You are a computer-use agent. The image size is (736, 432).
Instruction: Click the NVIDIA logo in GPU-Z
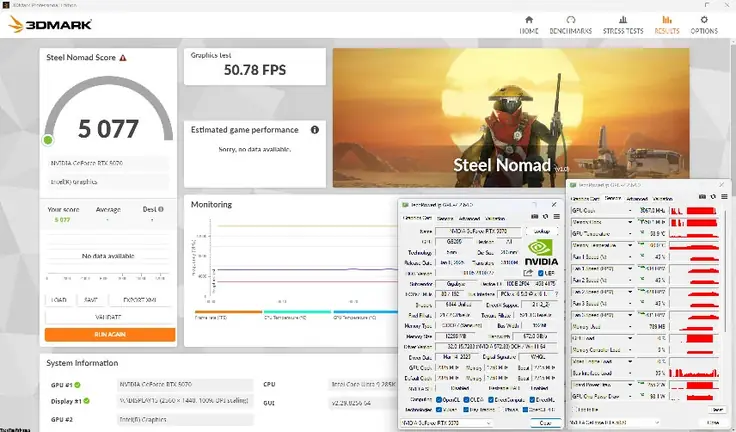coord(541,253)
